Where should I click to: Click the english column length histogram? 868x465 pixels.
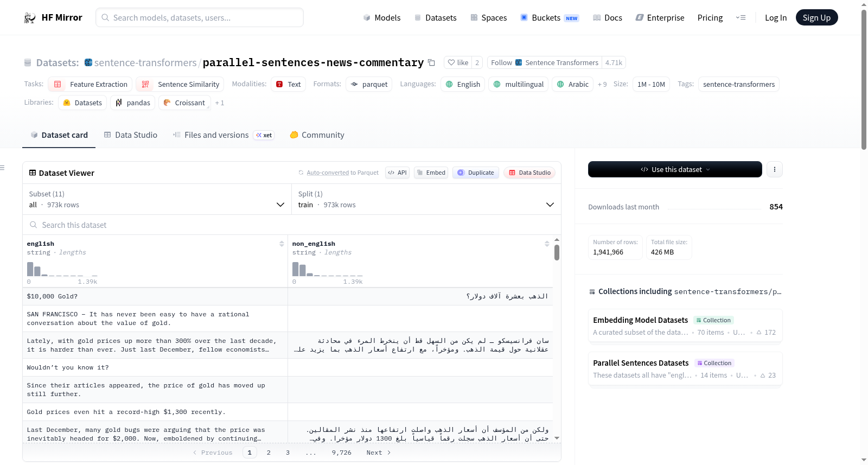point(62,269)
